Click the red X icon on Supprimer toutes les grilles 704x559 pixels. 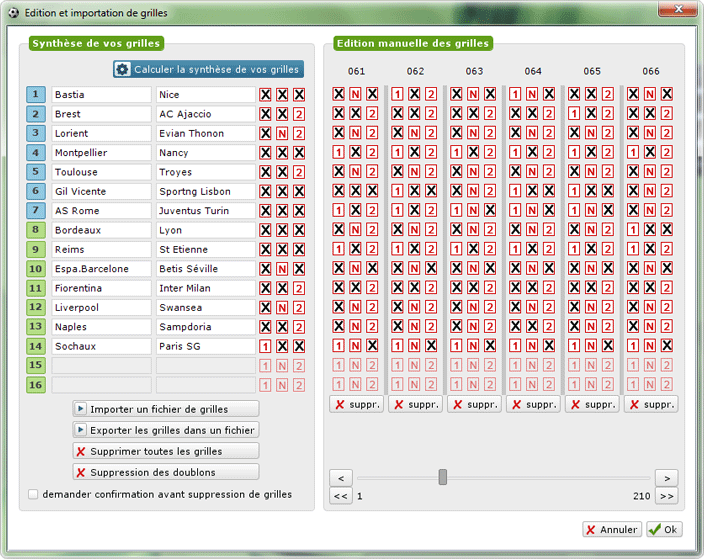[80, 451]
